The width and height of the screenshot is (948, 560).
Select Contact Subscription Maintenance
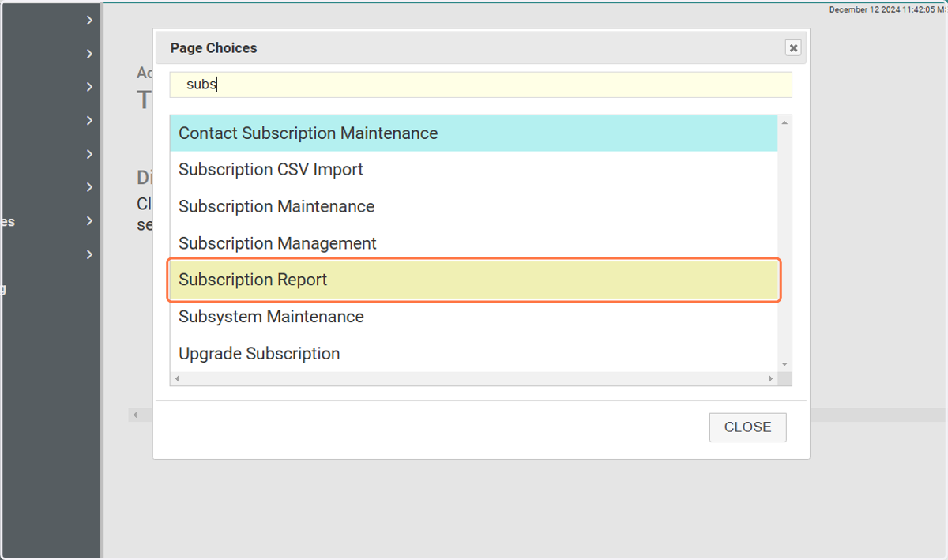point(474,133)
